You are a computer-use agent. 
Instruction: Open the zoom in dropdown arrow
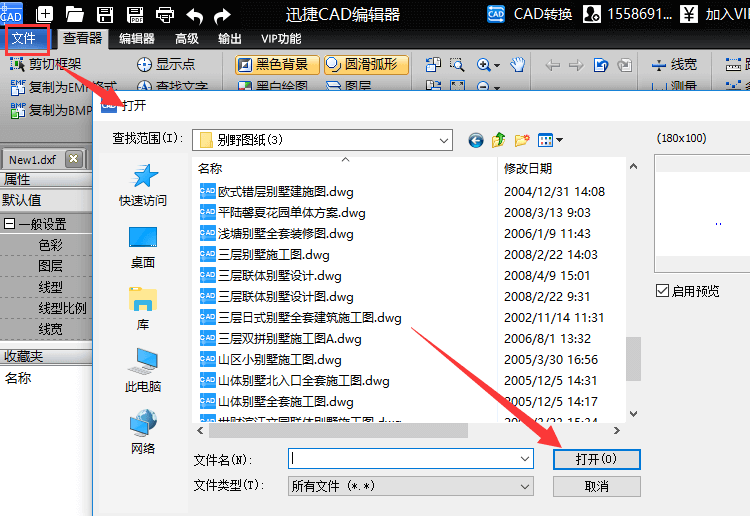[497, 66]
